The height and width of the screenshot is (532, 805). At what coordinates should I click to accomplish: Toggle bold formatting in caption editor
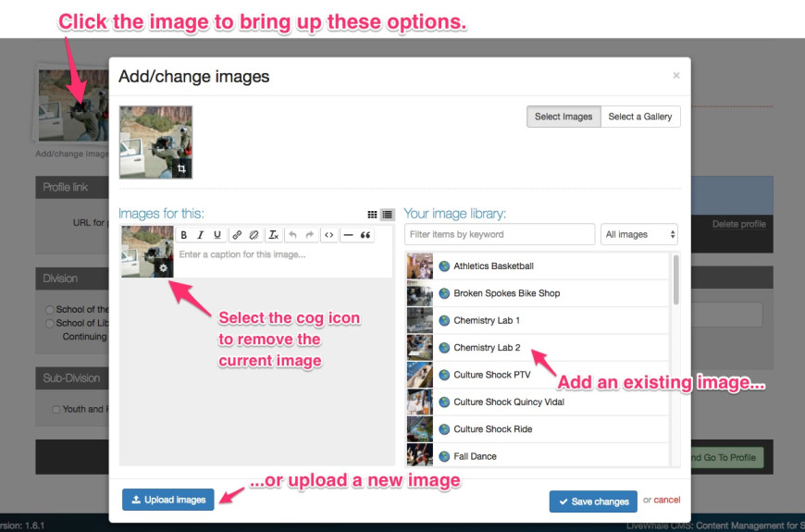[x=184, y=235]
